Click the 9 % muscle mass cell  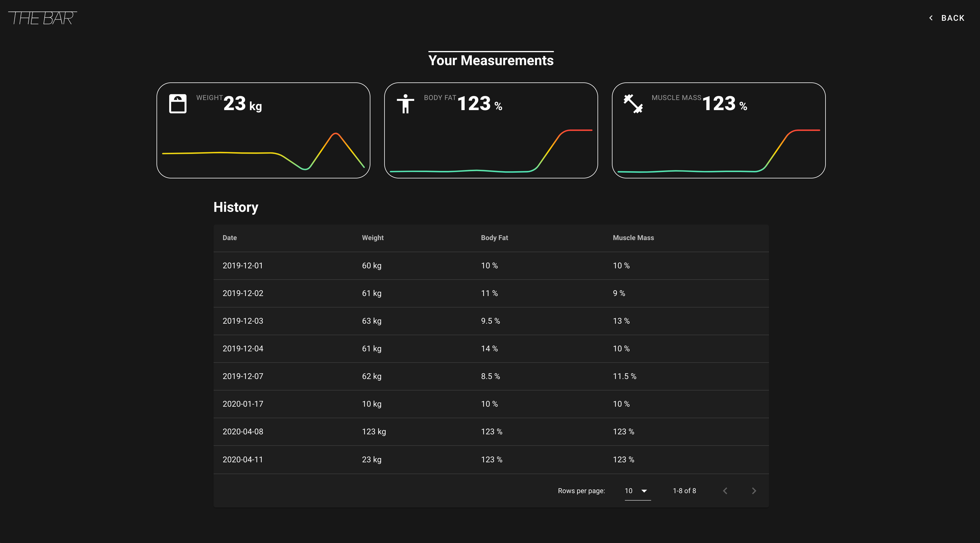[619, 293]
